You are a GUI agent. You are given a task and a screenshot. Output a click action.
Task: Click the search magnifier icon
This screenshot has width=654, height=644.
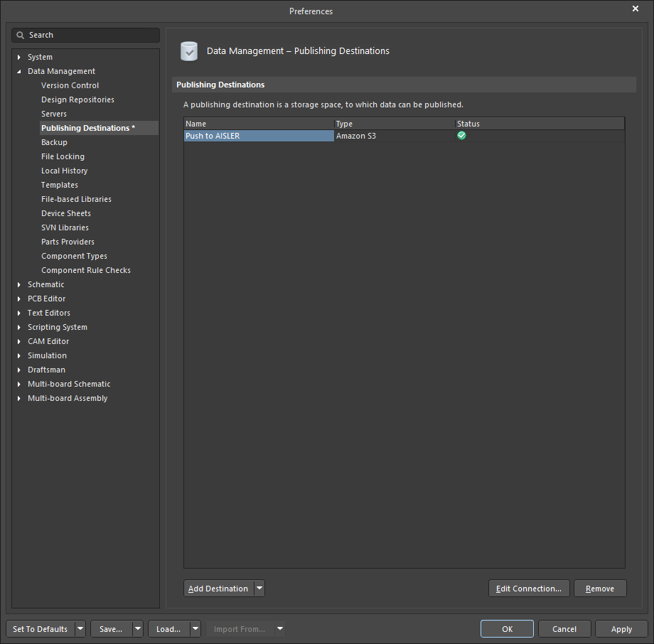[20, 35]
